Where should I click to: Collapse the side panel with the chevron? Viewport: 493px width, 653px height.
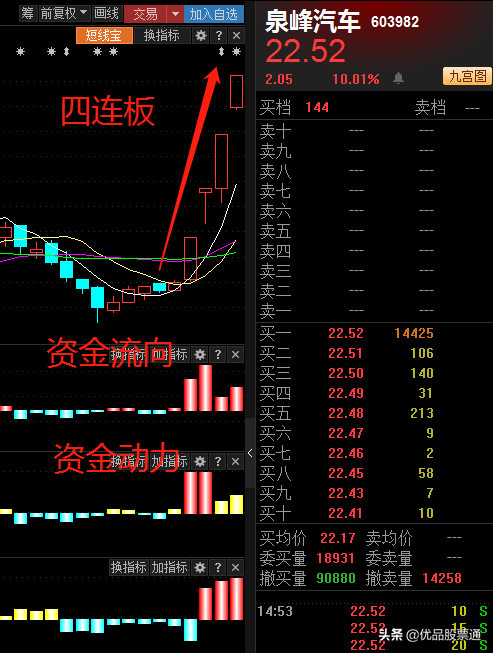250,453
